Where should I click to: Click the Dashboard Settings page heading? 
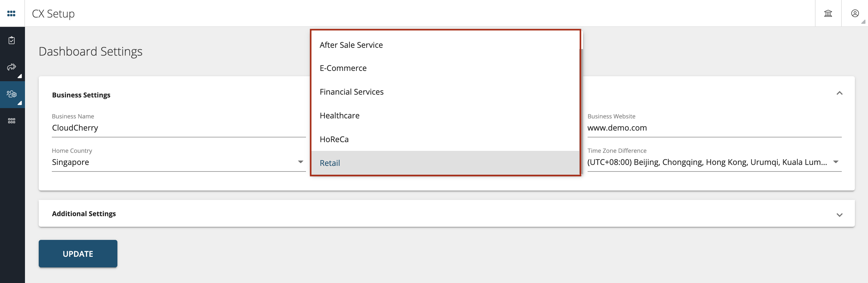(90, 51)
